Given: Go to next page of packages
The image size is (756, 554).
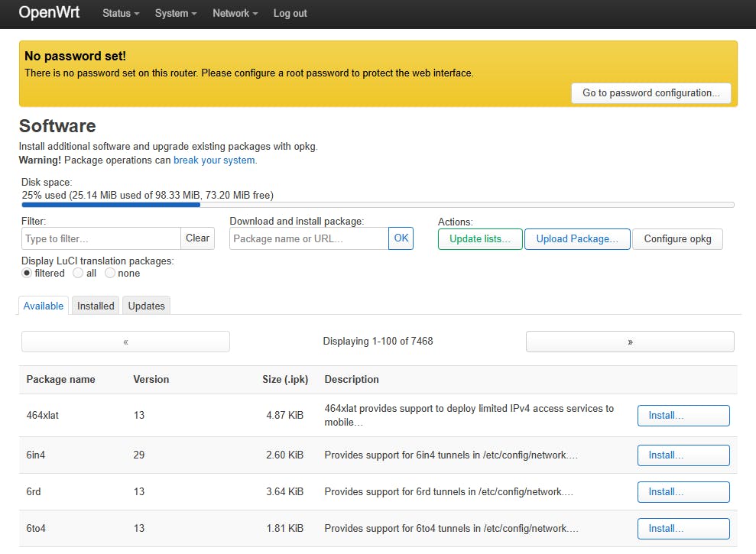Looking at the screenshot, I should pos(630,342).
